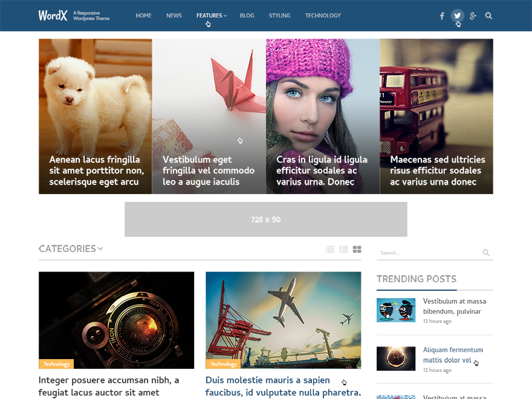Open the Styling menu item
This screenshot has width=532, height=399.
click(279, 16)
